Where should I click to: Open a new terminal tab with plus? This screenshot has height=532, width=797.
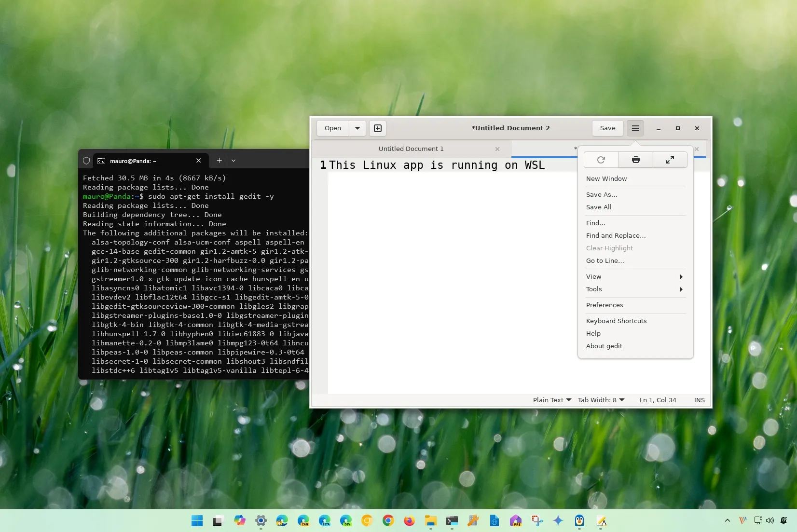click(x=219, y=161)
